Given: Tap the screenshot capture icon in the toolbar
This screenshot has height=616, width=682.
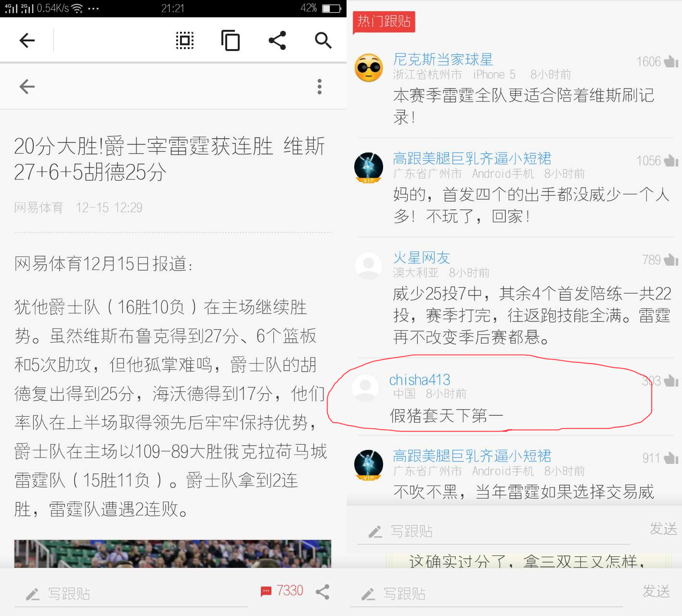Looking at the screenshot, I should pyautogui.click(x=184, y=40).
